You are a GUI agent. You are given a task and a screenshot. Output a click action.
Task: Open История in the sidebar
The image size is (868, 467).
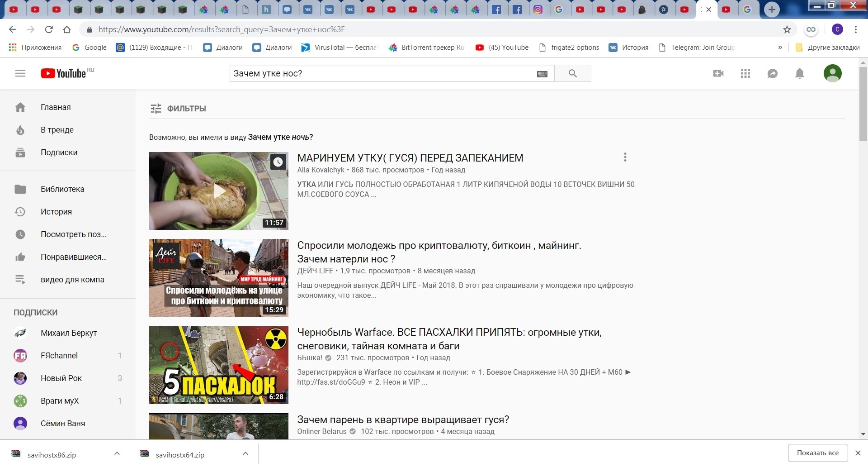click(x=68, y=212)
